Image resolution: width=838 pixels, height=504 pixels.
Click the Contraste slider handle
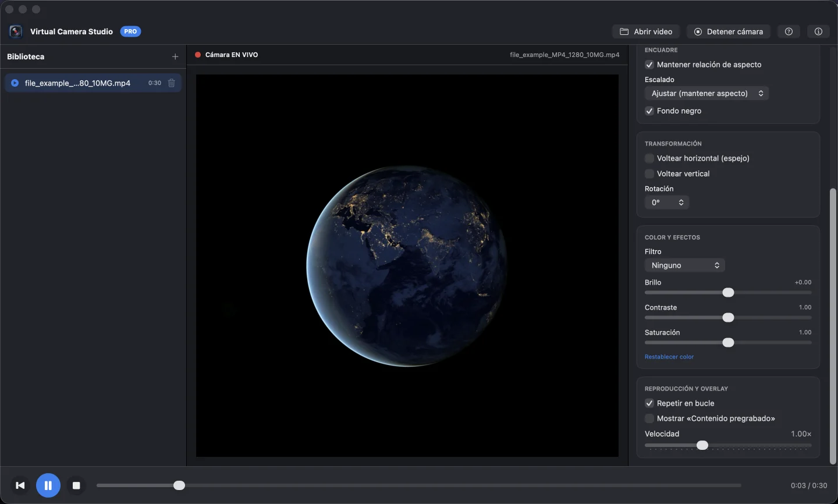(x=728, y=318)
